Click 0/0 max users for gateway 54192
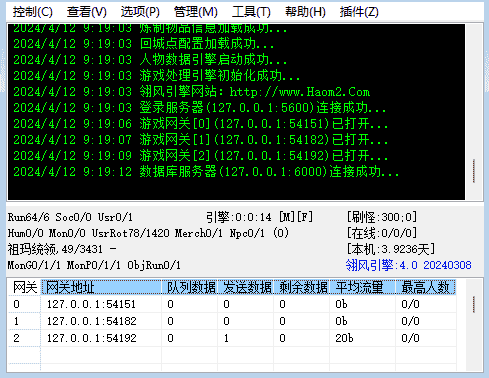The height and width of the screenshot is (378, 489). click(410, 338)
